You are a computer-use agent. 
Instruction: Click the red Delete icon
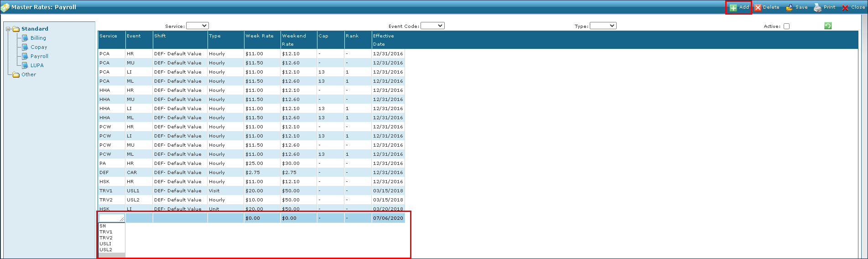(x=758, y=8)
